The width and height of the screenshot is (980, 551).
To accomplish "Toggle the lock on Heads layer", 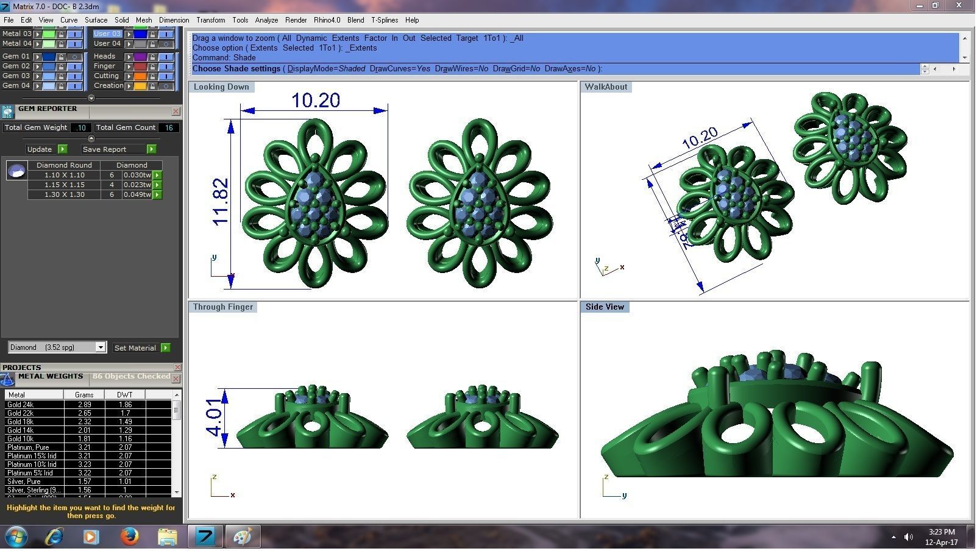I will [x=153, y=57].
